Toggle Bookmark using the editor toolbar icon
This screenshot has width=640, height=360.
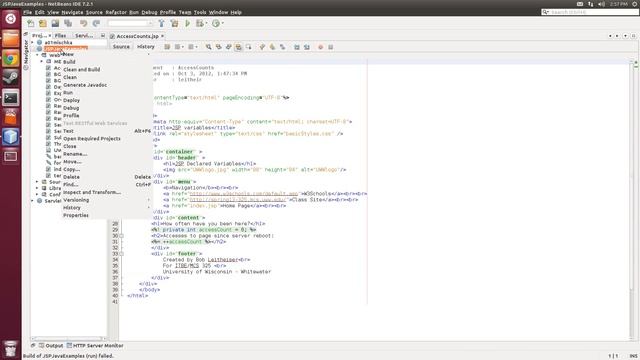coord(282,47)
